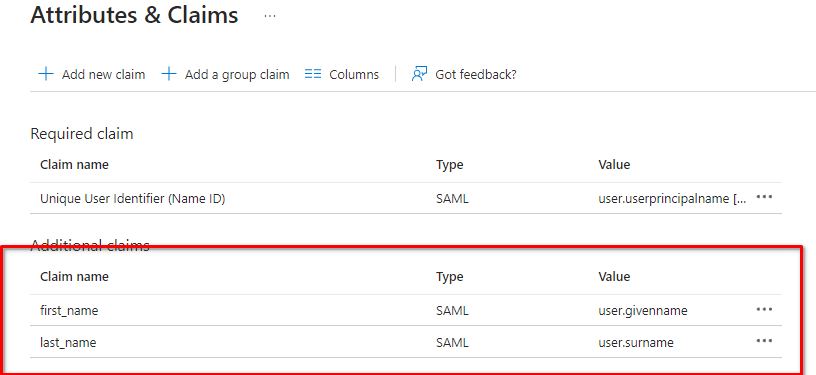
Task: Click Type header under Required claim
Action: click(450, 165)
